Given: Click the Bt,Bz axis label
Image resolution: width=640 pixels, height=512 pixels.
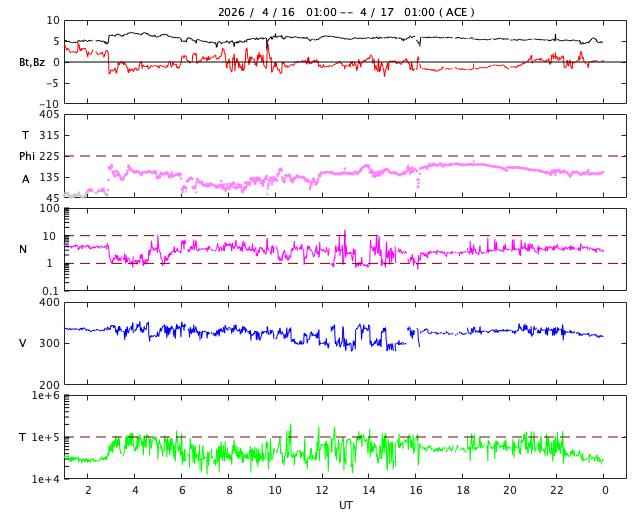Looking at the screenshot, I should click(31, 62).
